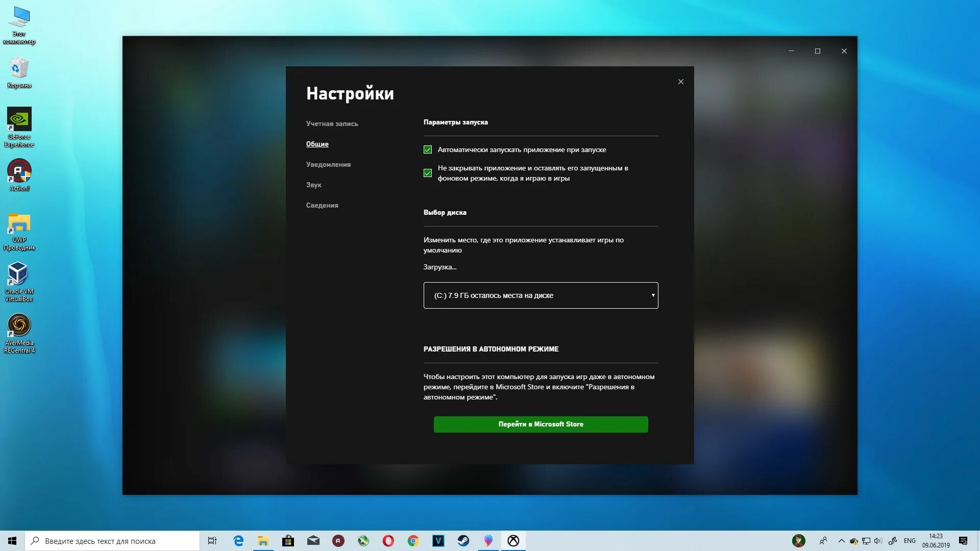Uncheck auto-launch app at startup checkbox
The width and height of the screenshot is (980, 551).
coord(428,150)
